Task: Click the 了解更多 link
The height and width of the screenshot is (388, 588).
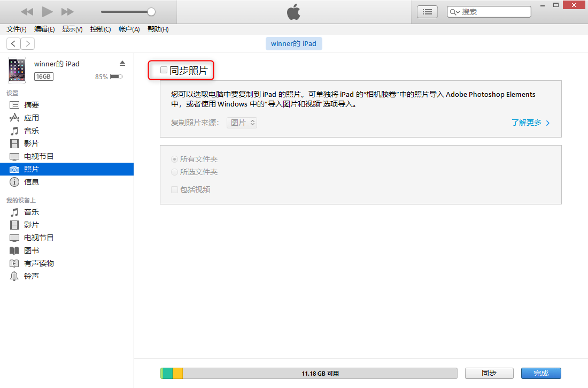Action: point(531,123)
